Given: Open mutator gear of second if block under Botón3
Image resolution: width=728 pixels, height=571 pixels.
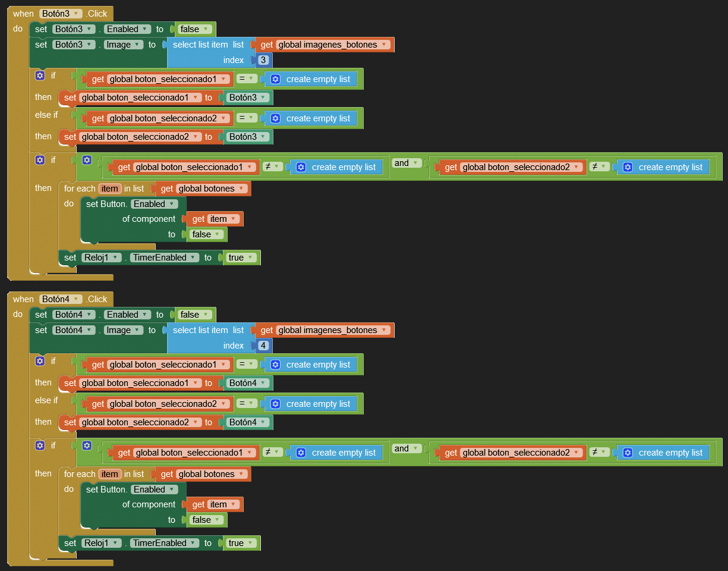Looking at the screenshot, I should coord(40,159).
